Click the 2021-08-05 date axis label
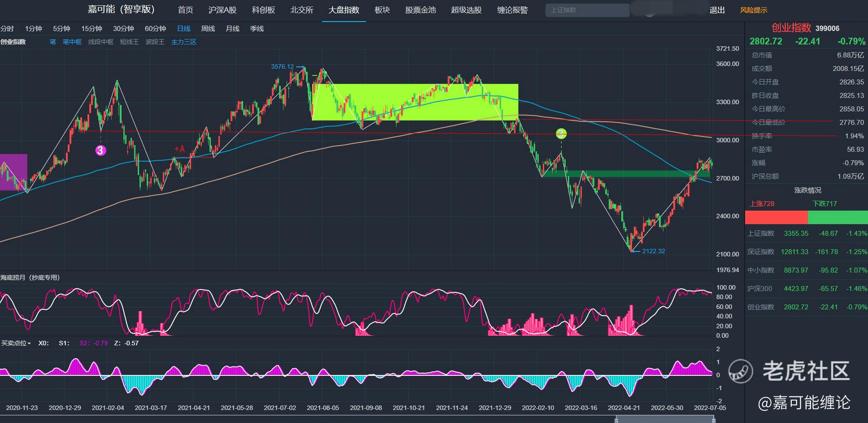The width and height of the screenshot is (868, 423). tap(323, 408)
